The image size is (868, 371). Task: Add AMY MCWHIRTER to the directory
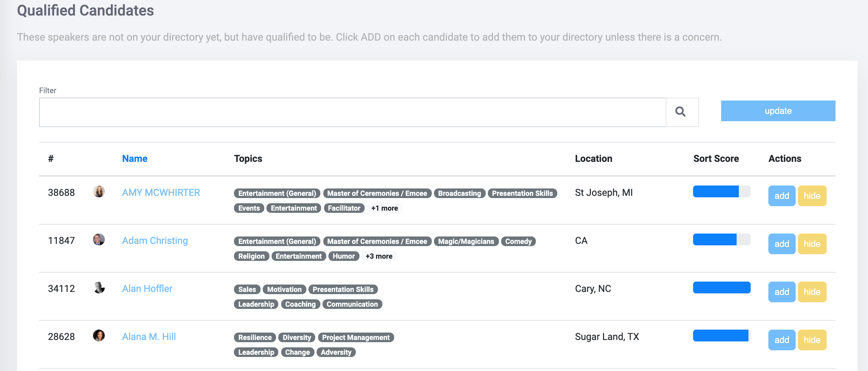(782, 196)
